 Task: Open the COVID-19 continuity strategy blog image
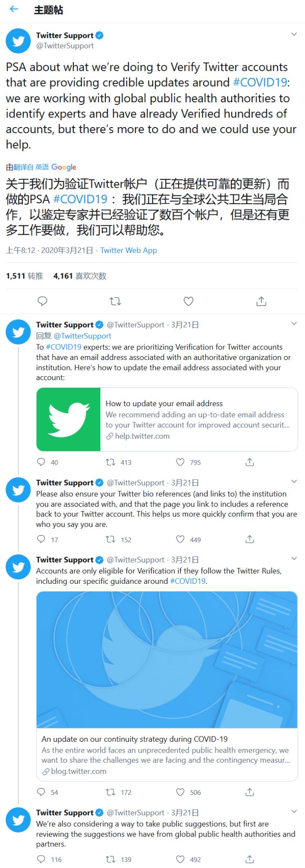[167, 659]
